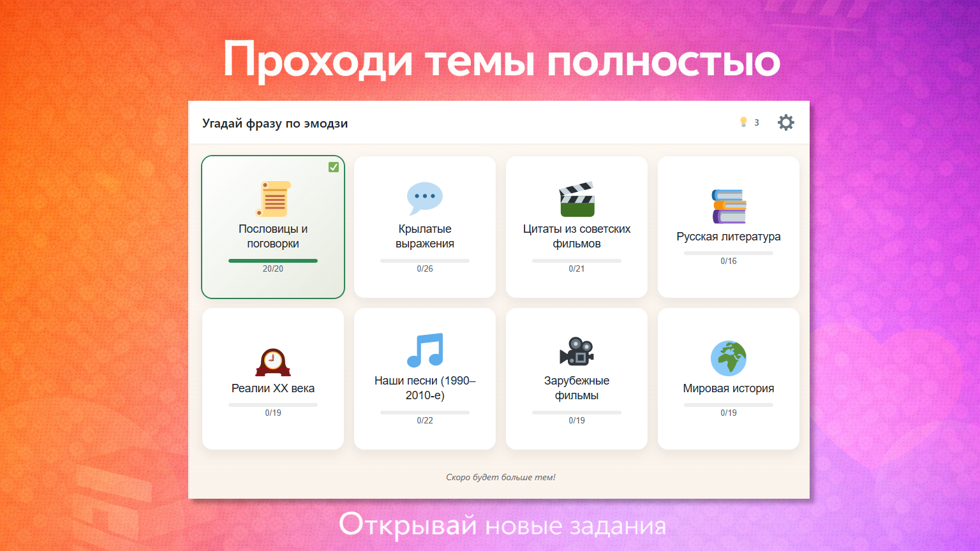
Task: Click the 0/21 progress label on Цитаты card
Action: click(x=576, y=268)
